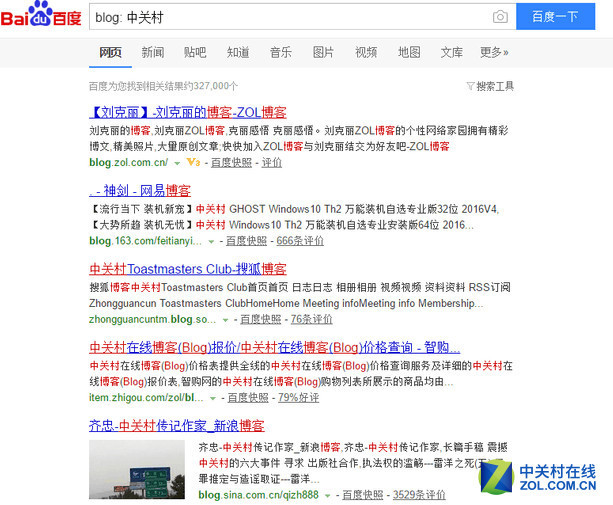Click the search box containing blog: 中关村
Screen dimensions: 613x505
[x=291, y=17]
